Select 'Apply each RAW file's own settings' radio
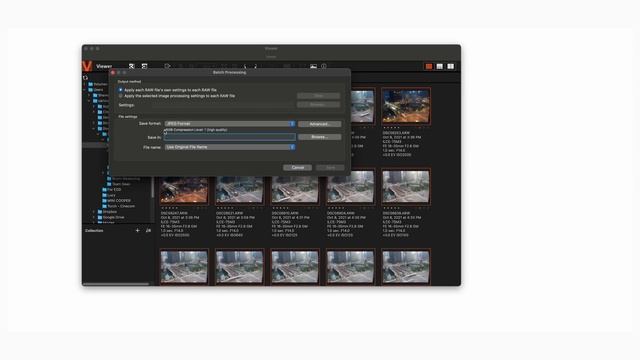 tap(120, 90)
